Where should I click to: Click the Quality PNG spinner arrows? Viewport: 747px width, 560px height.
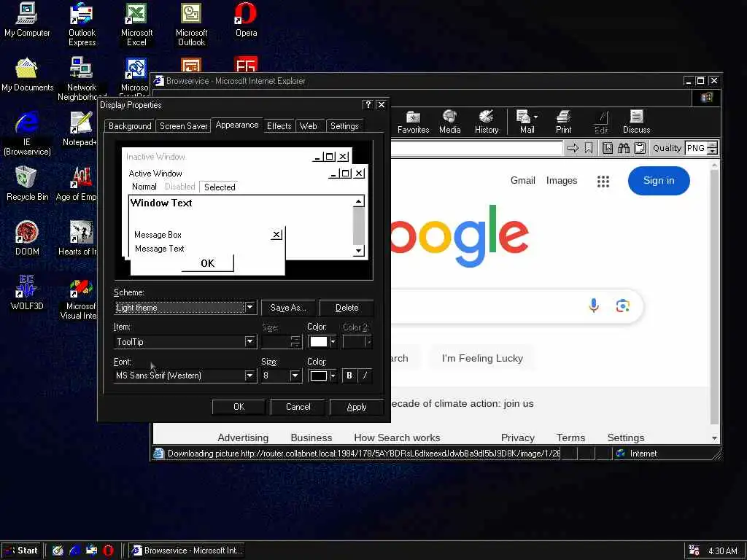click(712, 148)
